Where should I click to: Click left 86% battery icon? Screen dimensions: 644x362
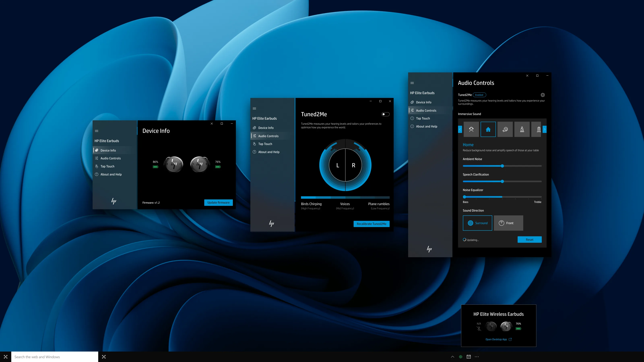[x=156, y=167]
